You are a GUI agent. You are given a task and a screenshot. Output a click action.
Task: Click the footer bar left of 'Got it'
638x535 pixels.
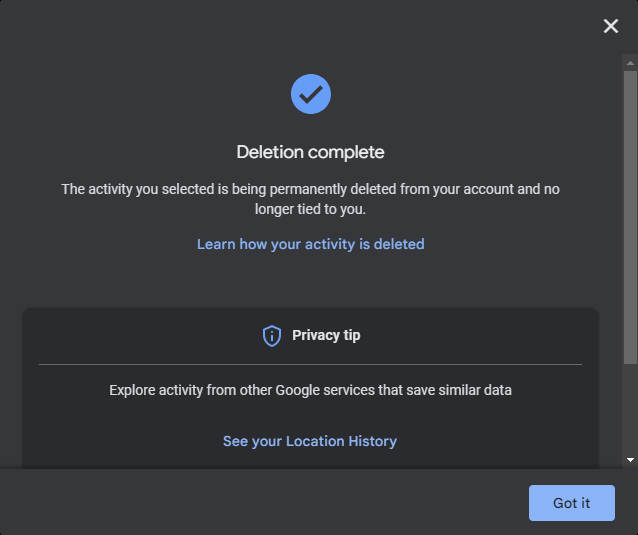(x=264, y=502)
